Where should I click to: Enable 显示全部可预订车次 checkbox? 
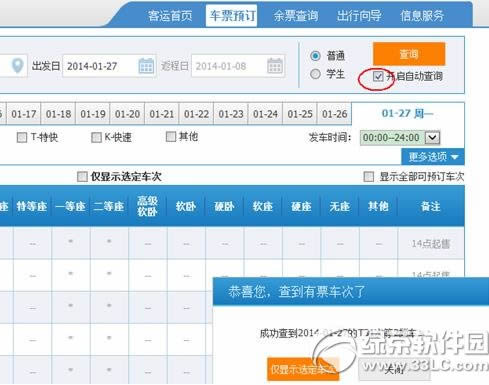tap(369, 176)
